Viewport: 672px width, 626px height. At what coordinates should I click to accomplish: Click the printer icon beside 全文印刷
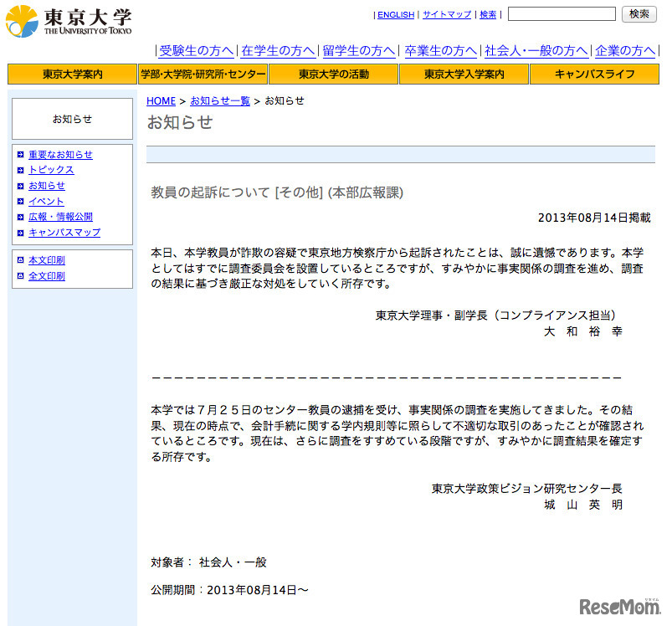(x=20, y=275)
